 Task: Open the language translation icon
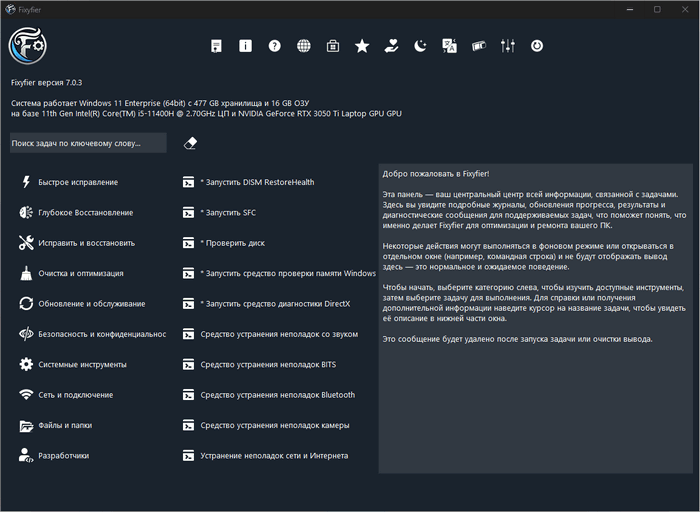pos(450,46)
